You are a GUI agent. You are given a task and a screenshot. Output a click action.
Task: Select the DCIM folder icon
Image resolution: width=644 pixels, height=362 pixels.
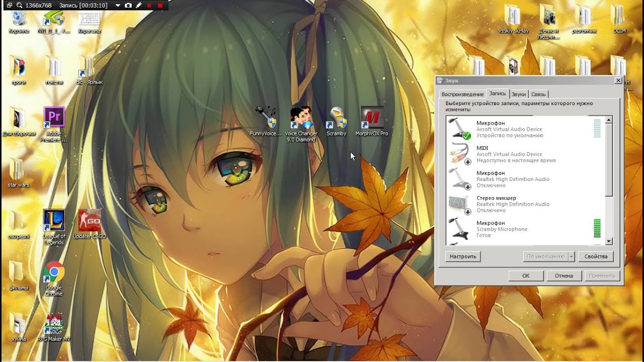click(x=619, y=19)
